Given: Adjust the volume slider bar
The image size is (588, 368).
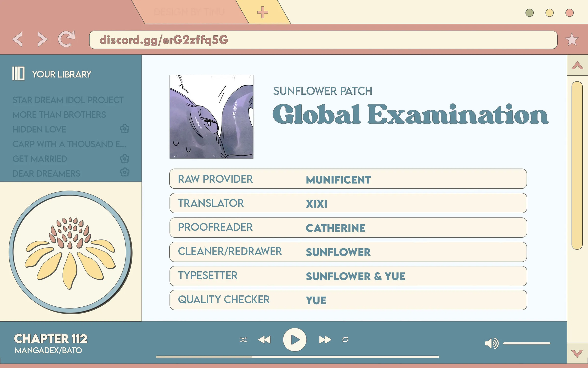Looking at the screenshot, I should click(527, 343).
